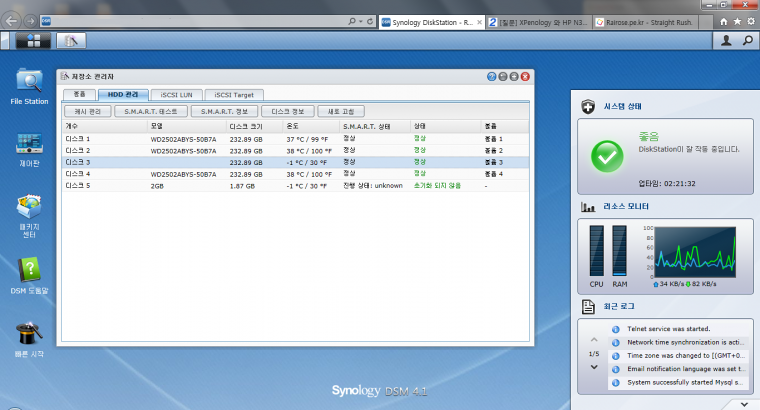Image resolution: width=760 pixels, height=410 pixels.
Task: Select the storage manager taskbar item
Action: [x=71, y=41]
